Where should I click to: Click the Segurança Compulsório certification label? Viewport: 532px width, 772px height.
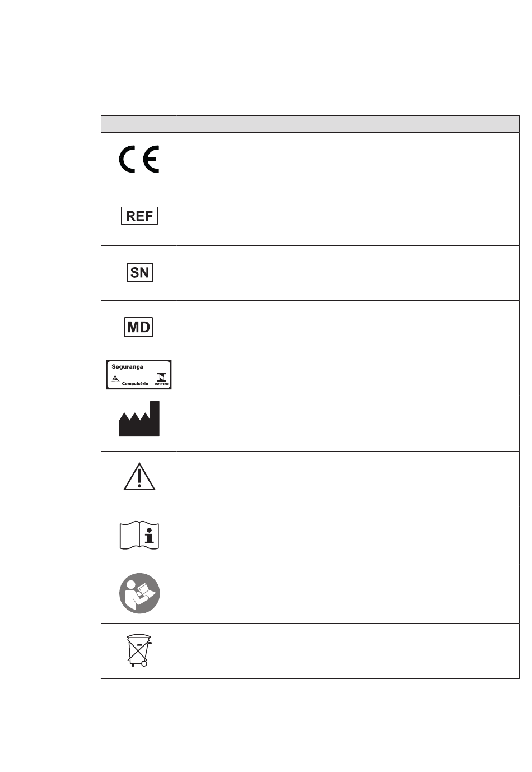[139, 375]
